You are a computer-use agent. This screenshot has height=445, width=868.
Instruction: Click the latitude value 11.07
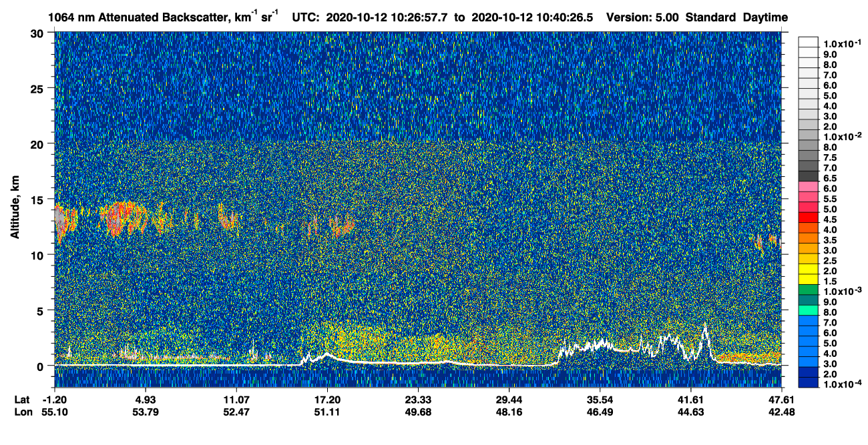tap(236, 399)
